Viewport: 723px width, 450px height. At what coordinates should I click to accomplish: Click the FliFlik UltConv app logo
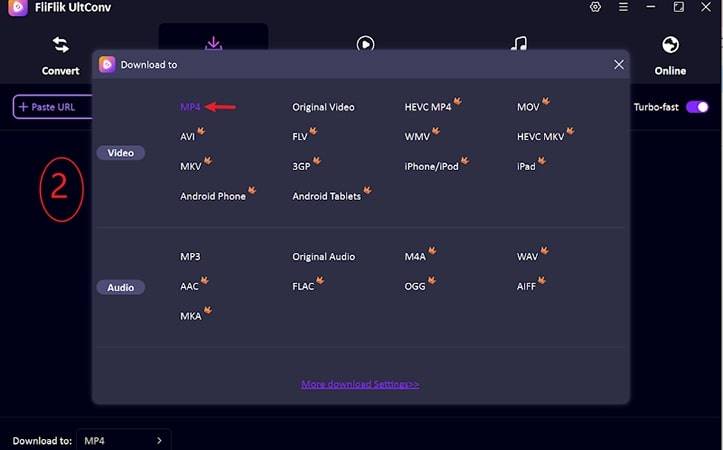point(18,7)
